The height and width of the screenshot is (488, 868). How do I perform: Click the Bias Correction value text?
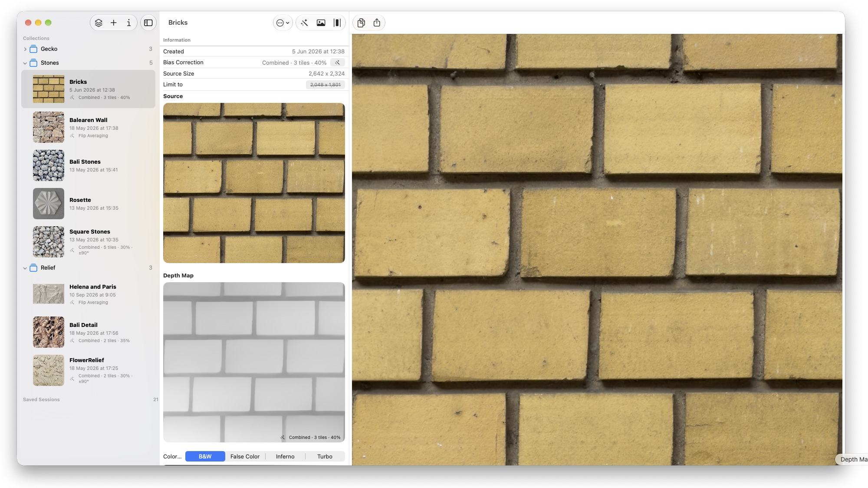click(294, 63)
